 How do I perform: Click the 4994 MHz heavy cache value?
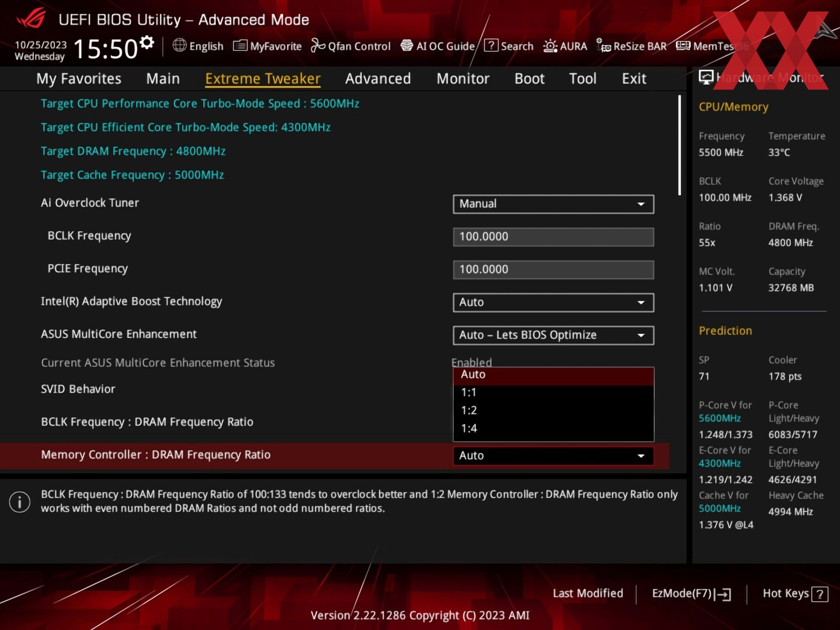[791, 511]
